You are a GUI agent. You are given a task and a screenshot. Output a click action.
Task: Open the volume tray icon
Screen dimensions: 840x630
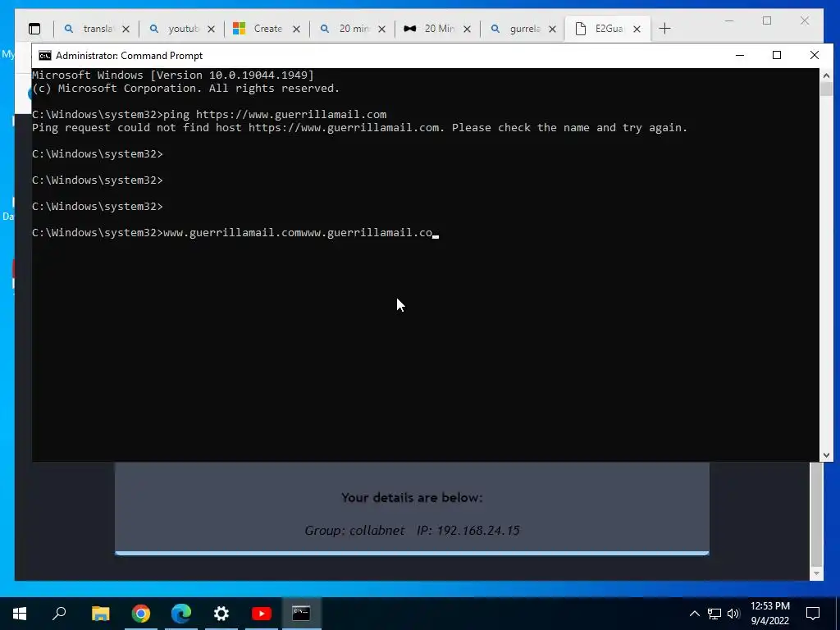pyautogui.click(x=733, y=614)
